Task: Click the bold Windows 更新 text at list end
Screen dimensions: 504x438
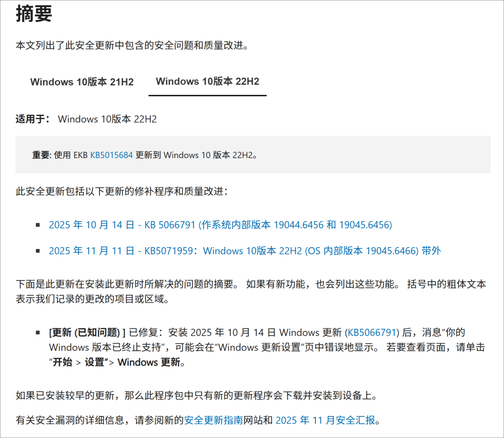Action: point(149,362)
